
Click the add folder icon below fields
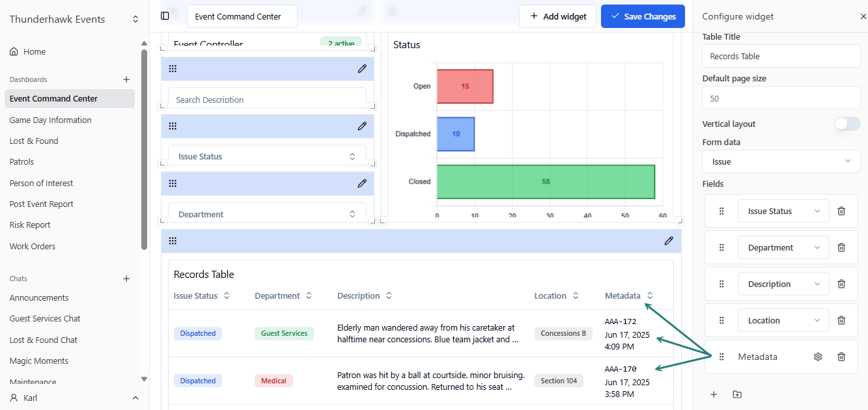737,394
